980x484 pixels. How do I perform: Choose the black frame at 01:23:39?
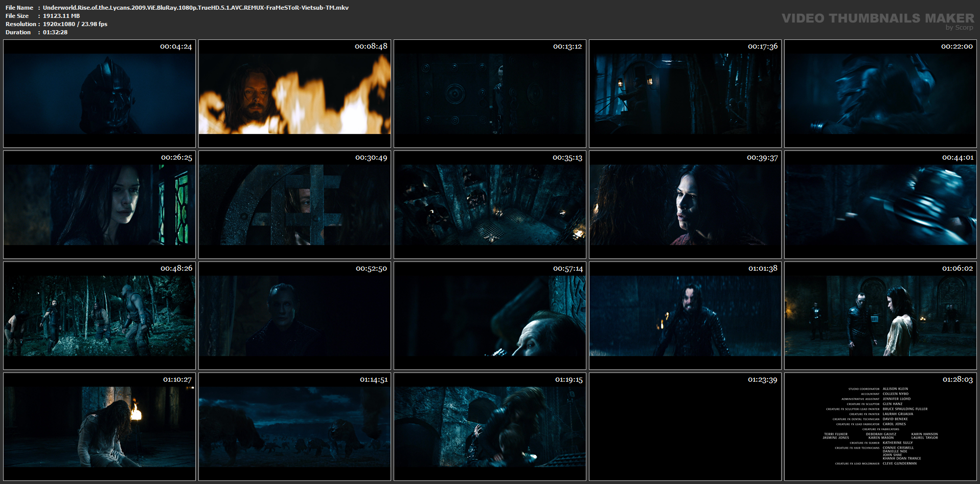pyautogui.click(x=685, y=427)
